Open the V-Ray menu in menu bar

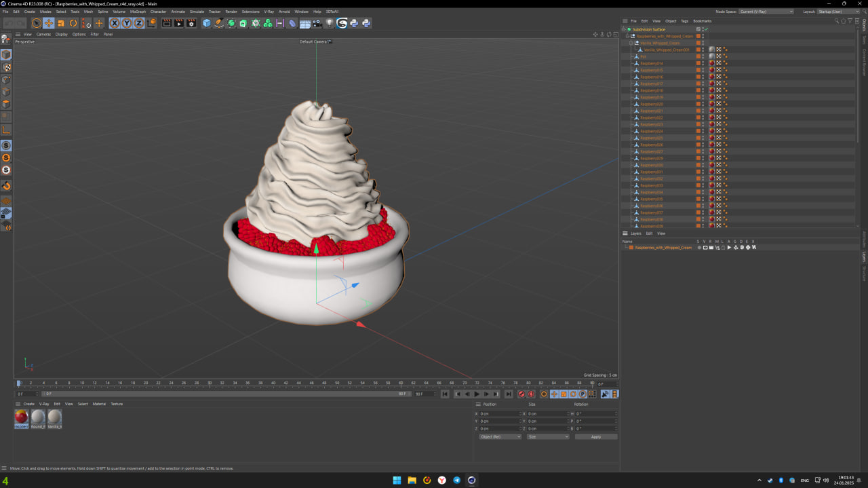pos(269,12)
